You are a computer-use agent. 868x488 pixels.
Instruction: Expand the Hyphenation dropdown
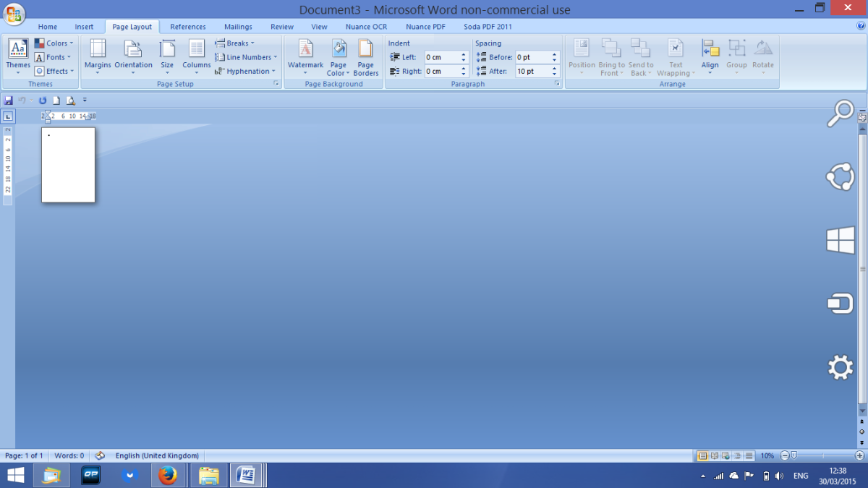(x=246, y=71)
